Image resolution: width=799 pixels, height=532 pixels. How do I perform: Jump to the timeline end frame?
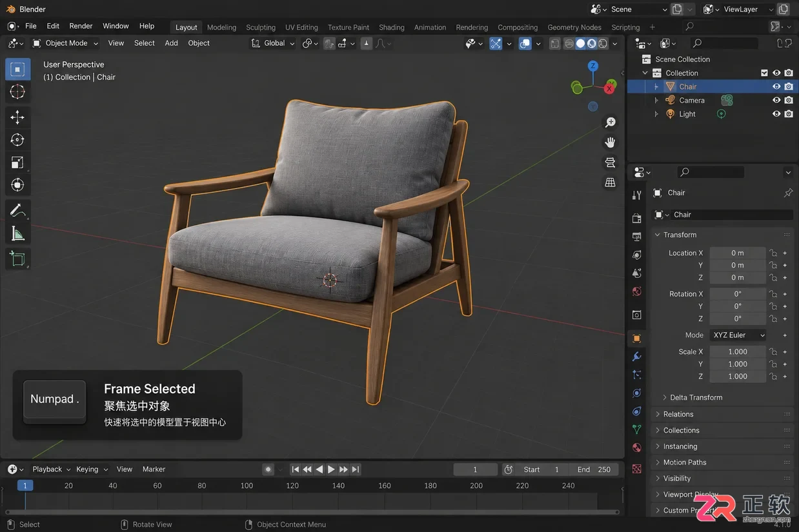tap(356, 469)
